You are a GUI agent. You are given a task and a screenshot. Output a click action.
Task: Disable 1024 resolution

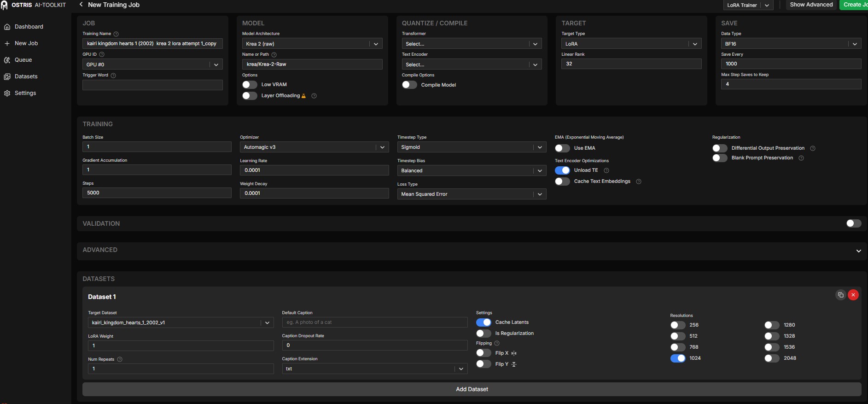678,358
